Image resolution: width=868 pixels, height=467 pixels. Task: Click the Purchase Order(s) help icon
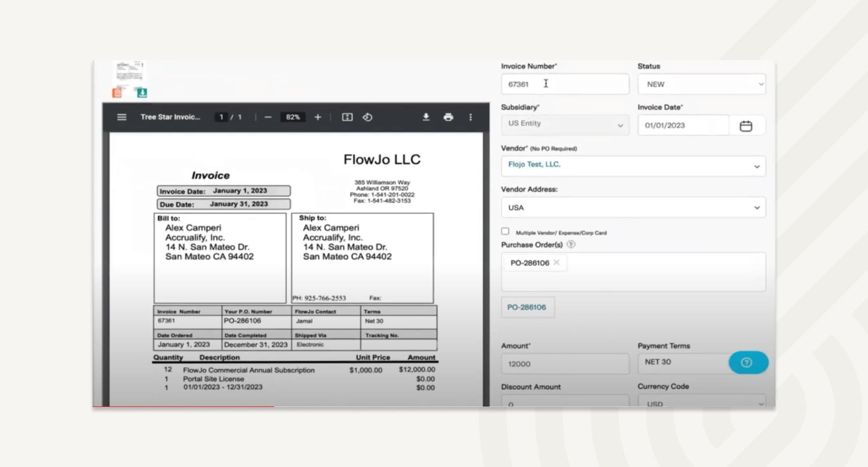tap(571, 245)
